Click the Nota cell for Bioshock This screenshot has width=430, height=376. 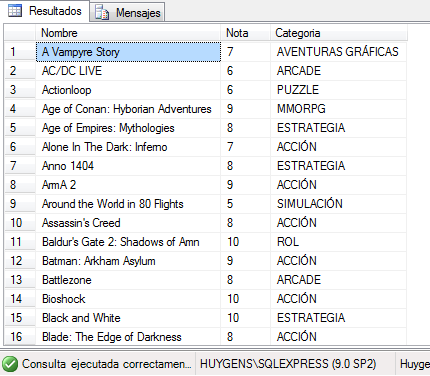[x=245, y=299]
